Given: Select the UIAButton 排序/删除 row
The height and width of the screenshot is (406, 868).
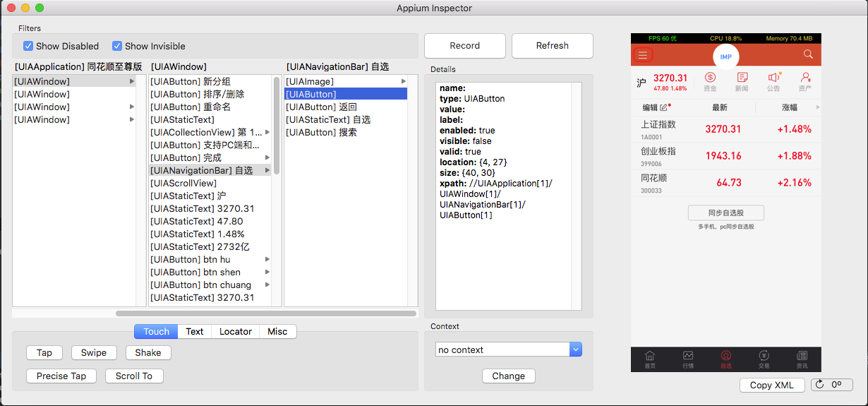Looking at the screenshot, I should 210,94.
